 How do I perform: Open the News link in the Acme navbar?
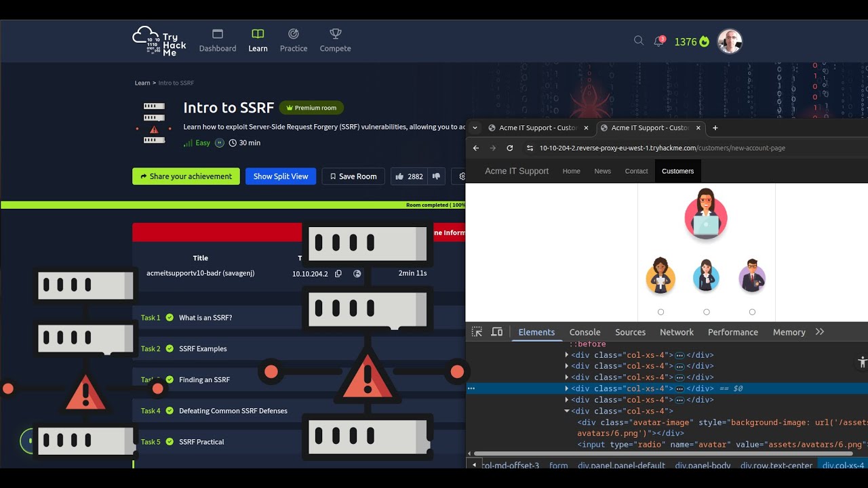(x=602, y=171)
